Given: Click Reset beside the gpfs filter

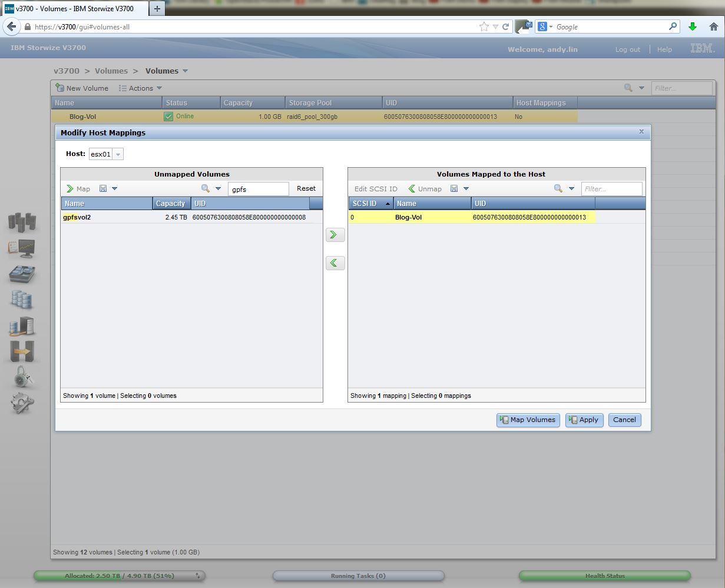Looking at the screenshot, I should coord(306,189).
